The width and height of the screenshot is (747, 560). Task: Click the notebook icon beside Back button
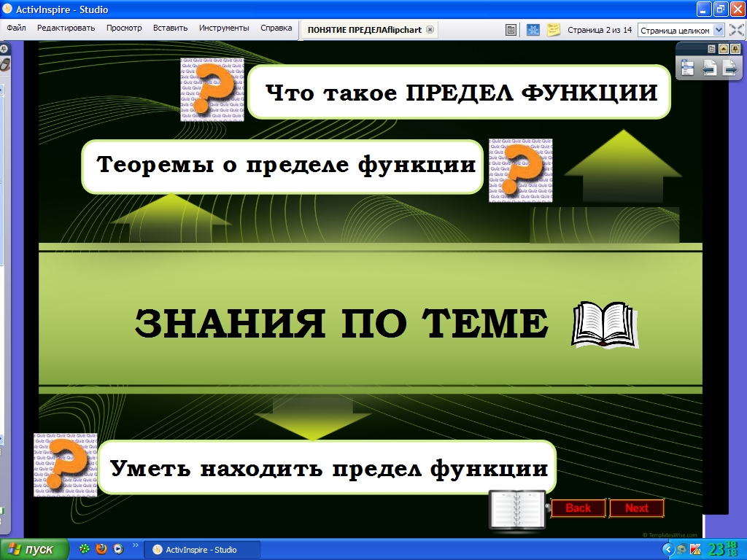(x=516, y=508)
